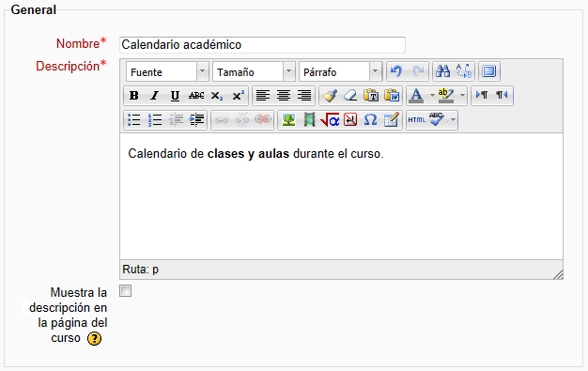
Task: Open the Fuente font dropdown
Action: (167, 71)
